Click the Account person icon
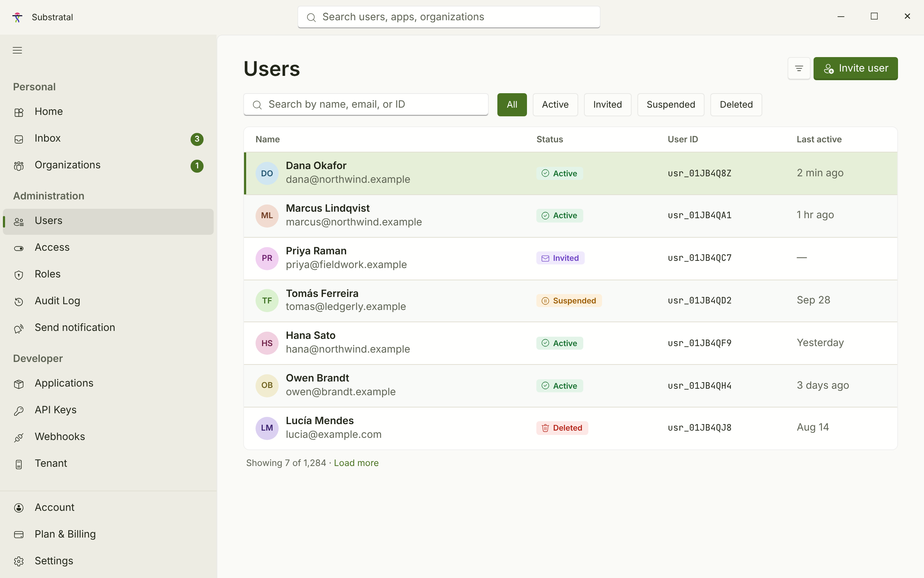 coord(19,508)
